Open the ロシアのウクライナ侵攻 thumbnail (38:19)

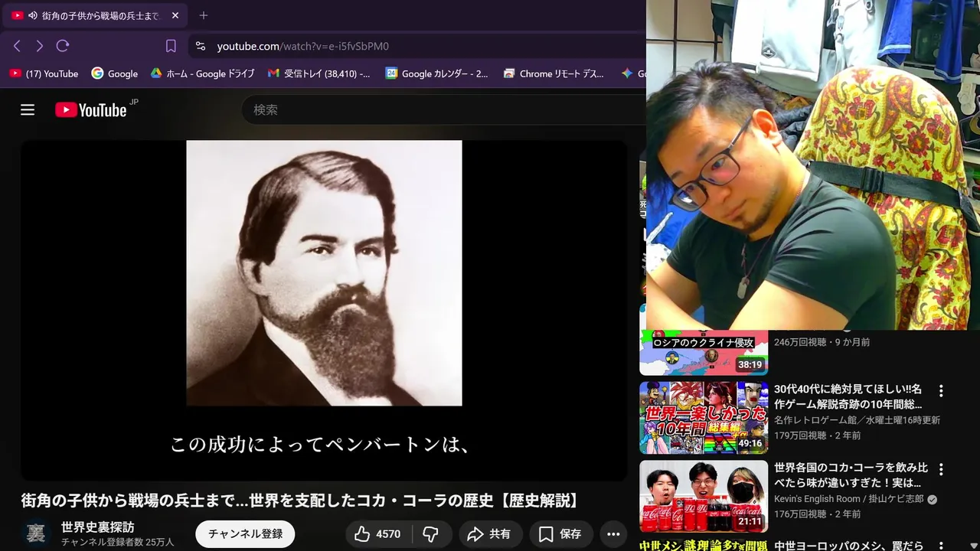[x=704, y=353]
